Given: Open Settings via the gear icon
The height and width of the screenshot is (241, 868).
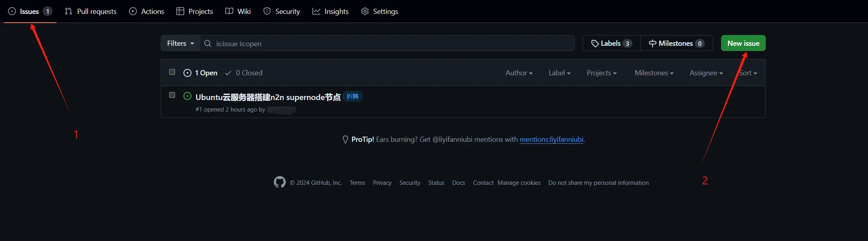Looking at the screenshot, I should (x=365, y=11).
